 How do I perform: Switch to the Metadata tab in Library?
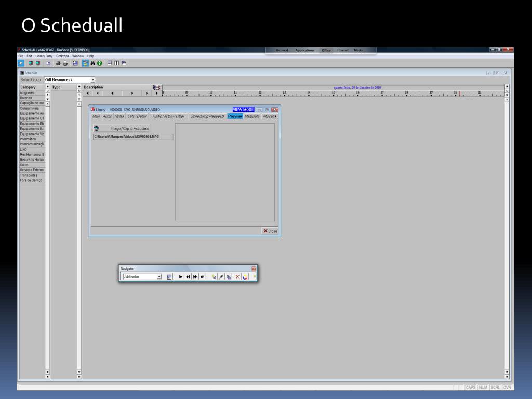pyautogui.click(x=252, y=116)
